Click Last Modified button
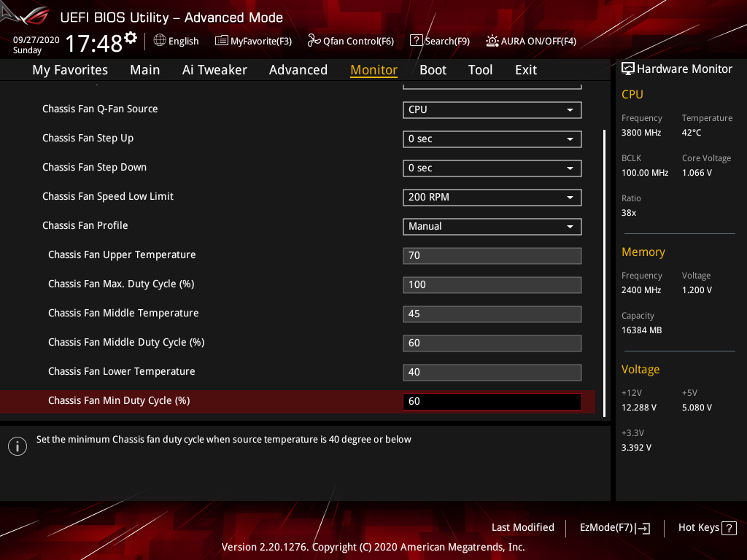Screen dimensions: 747x560 coord(522,528)
